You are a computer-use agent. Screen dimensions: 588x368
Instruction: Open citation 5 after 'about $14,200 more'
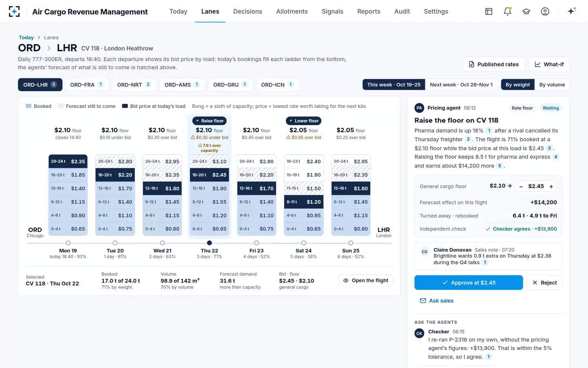(499, 166)
